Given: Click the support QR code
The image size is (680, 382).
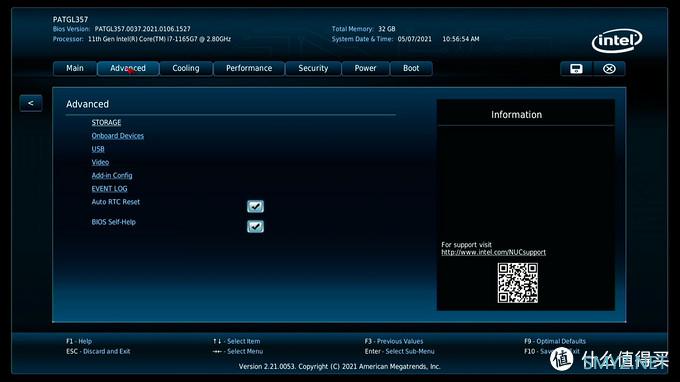Looking at the screenshot, I should (517, 282).
